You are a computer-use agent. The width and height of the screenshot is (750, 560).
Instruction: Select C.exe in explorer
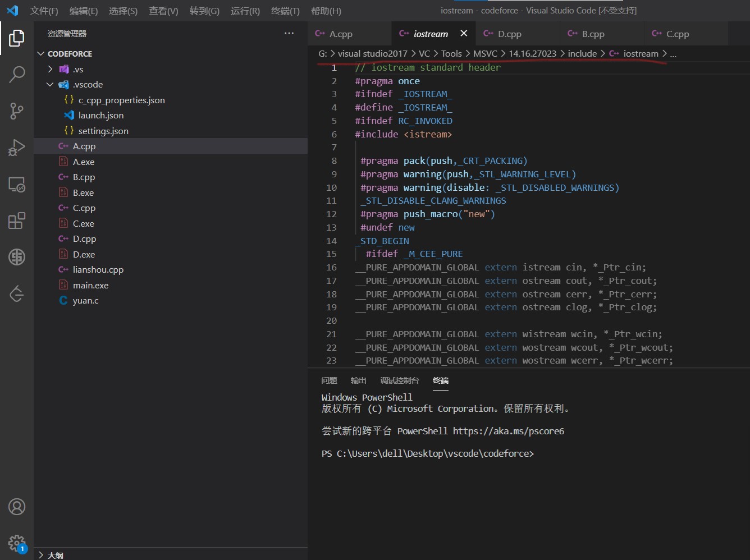click(171, 223)
